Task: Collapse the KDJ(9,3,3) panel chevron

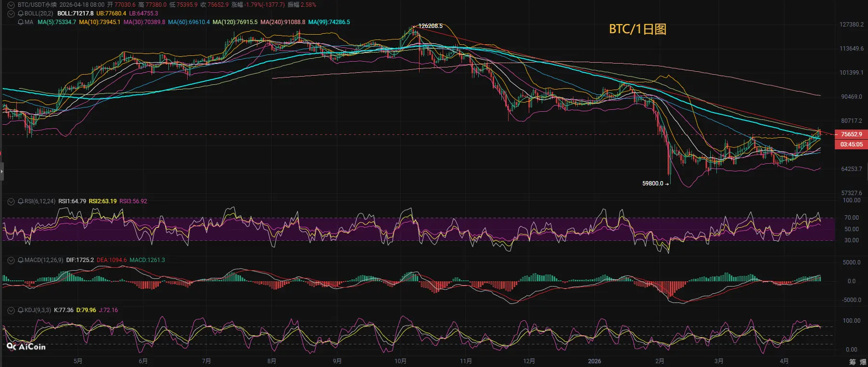Action: pos(11,310)
